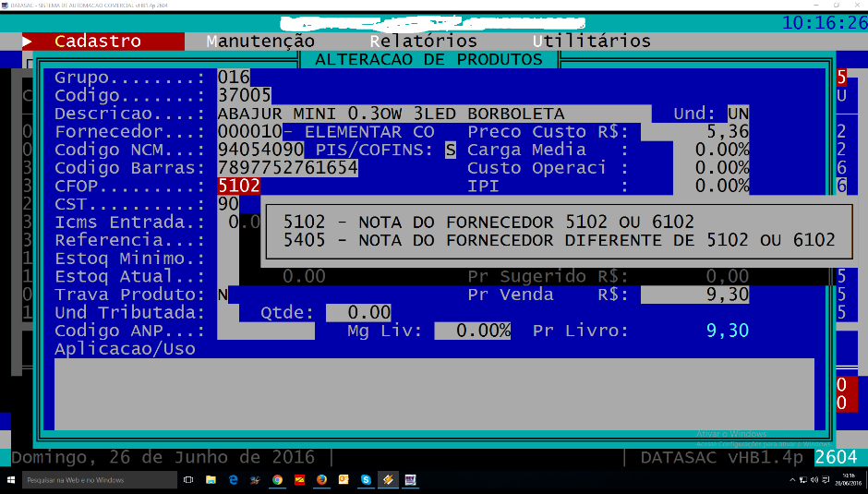Select the 5102 Nota do Fornecedor line
Image resolution: width=868 pixels, height=494 pixels.
[488, 223]
